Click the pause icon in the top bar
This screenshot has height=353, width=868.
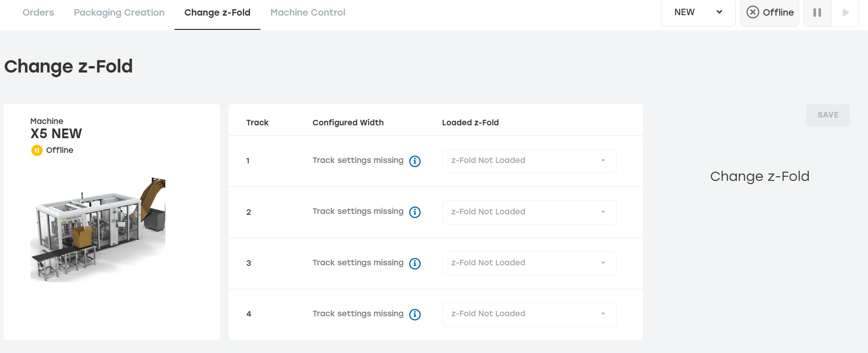click(x=817, y=12)
